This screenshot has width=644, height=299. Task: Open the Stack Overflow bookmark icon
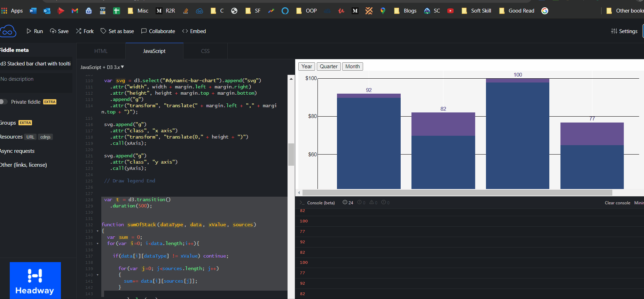(x=186, y=11)
